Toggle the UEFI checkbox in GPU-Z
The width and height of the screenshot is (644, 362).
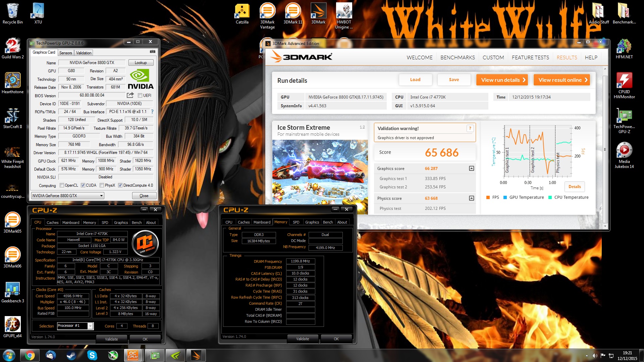point(140,96)
